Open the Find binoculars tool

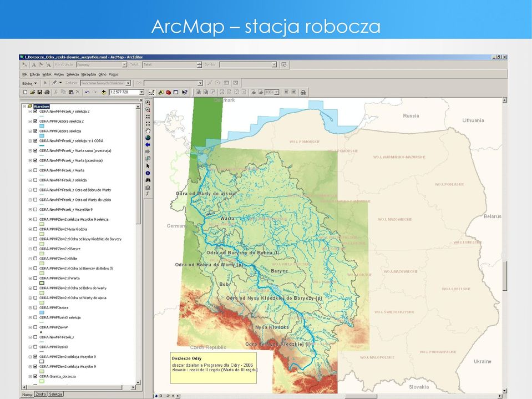click(148, 180)
